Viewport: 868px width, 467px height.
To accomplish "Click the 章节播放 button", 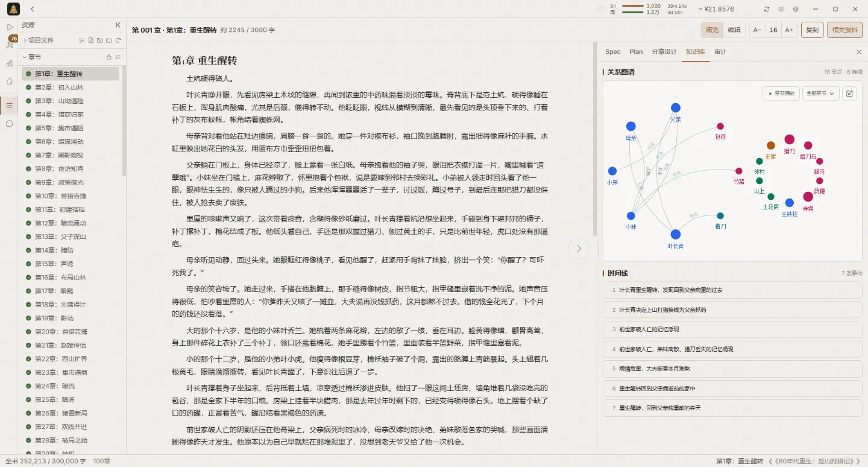I will pos(781,94).
